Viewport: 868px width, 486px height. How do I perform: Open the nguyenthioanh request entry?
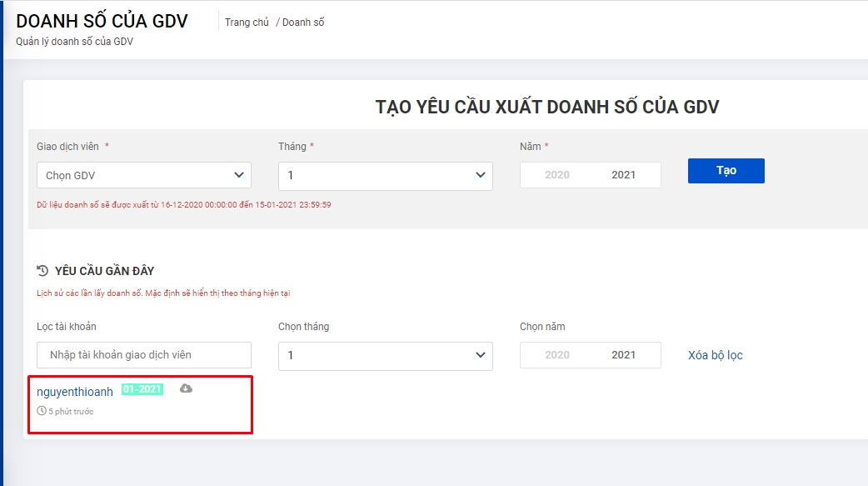[x=75, y=392]
